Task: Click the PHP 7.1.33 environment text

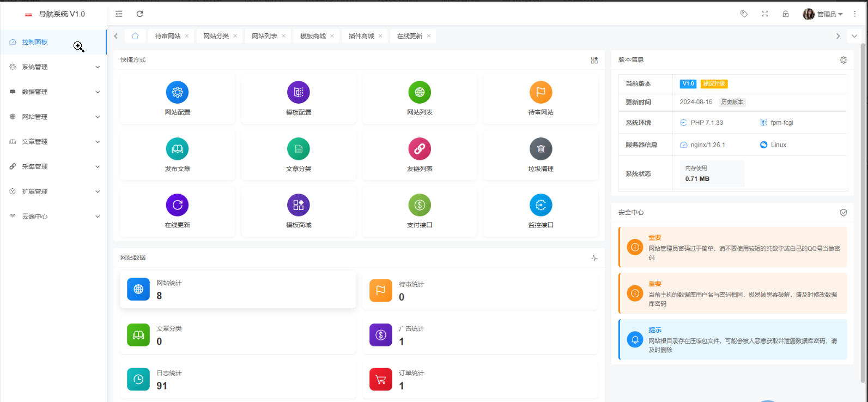Action: (x=707, y=123)
